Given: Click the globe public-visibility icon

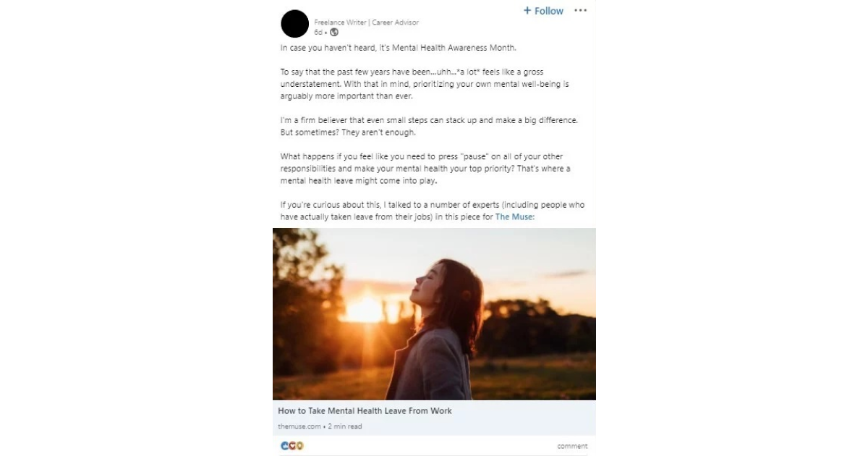Looking at the screenshot, I should point(334,33).
